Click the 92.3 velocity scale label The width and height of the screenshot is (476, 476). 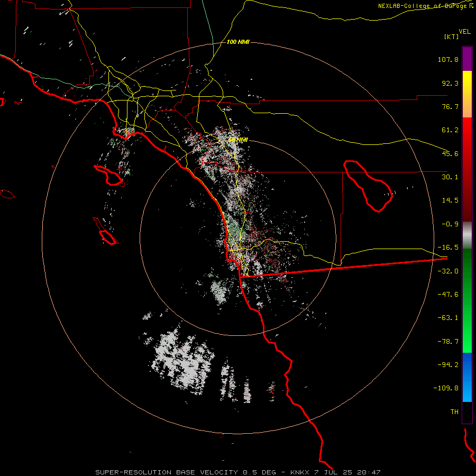click(x=450, y=83)
